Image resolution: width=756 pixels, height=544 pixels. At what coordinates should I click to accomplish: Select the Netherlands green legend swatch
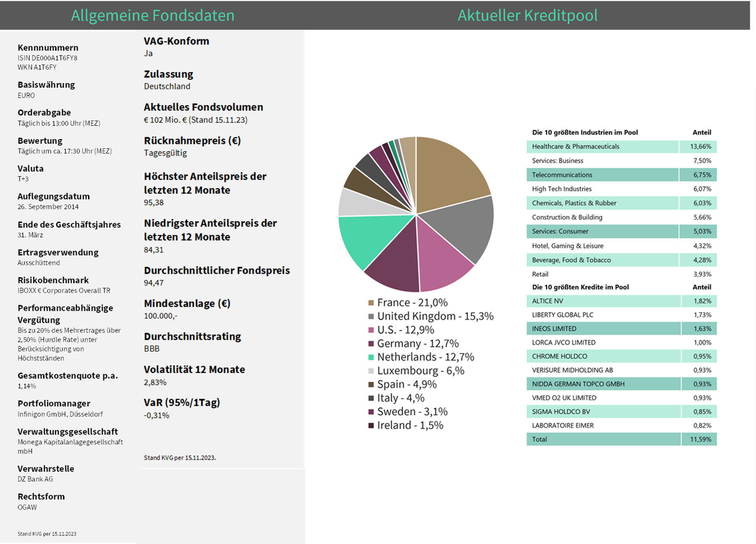[x=371, y=357]
